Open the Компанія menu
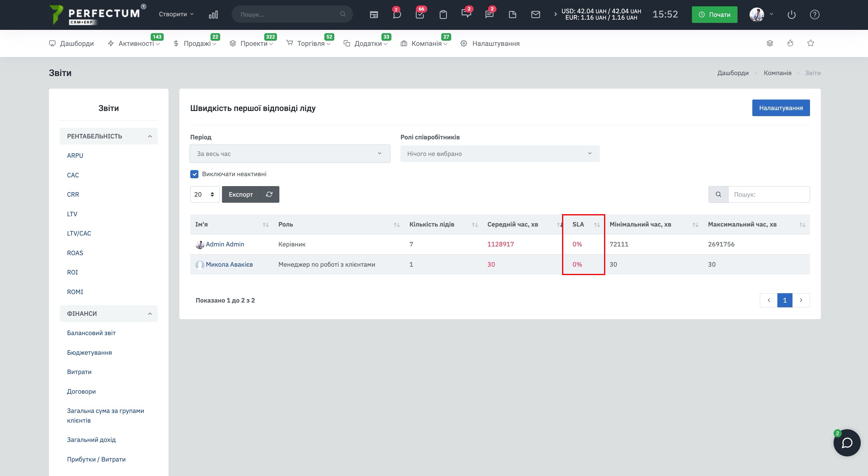The width and height of the screenshot is (868, 476). pos(426,43)
